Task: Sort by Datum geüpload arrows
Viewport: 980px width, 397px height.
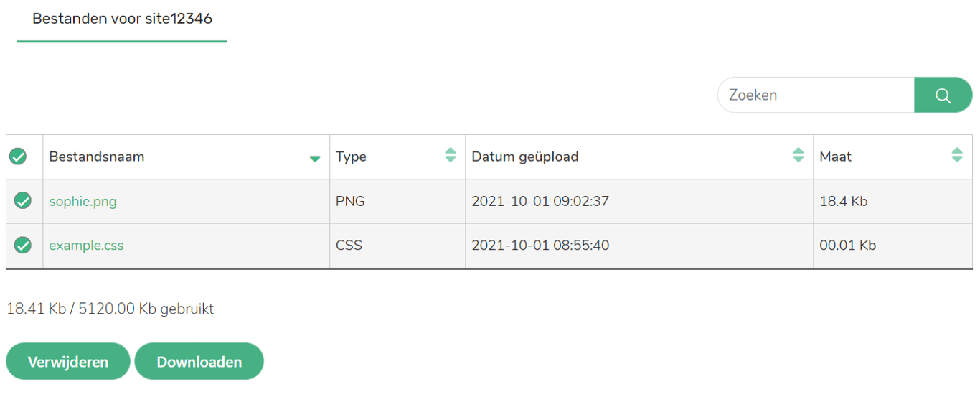Action: 798,155
